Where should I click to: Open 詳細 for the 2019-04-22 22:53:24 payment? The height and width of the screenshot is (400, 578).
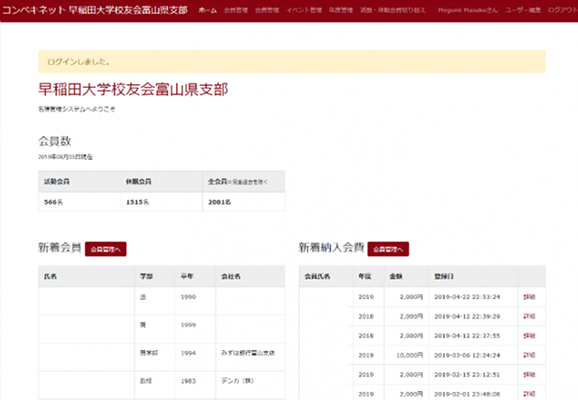tap(529, 297)
